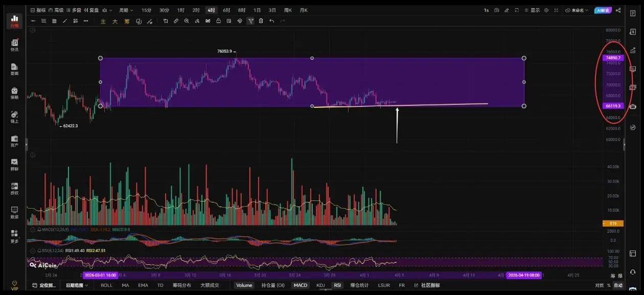Open the 链上 on-chain sidebar icon
This screenshot has height=295, width=644.
(14, 117)
